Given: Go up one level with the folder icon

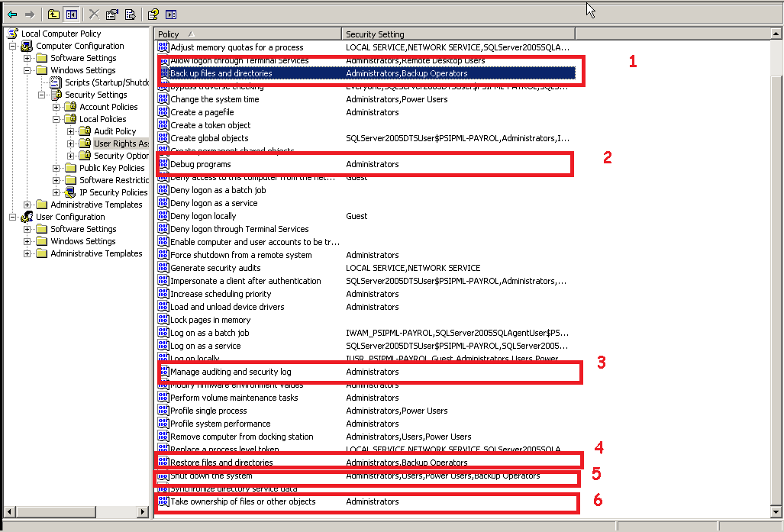Looking at the screenshot, I should [53, 15].
